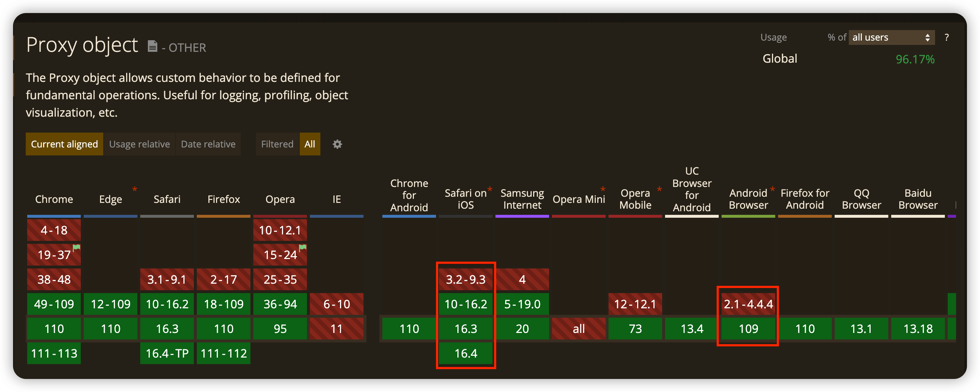980x392 pixels.
Task: Click Chrome versions 4-18 cell
Action: (54, 230)
